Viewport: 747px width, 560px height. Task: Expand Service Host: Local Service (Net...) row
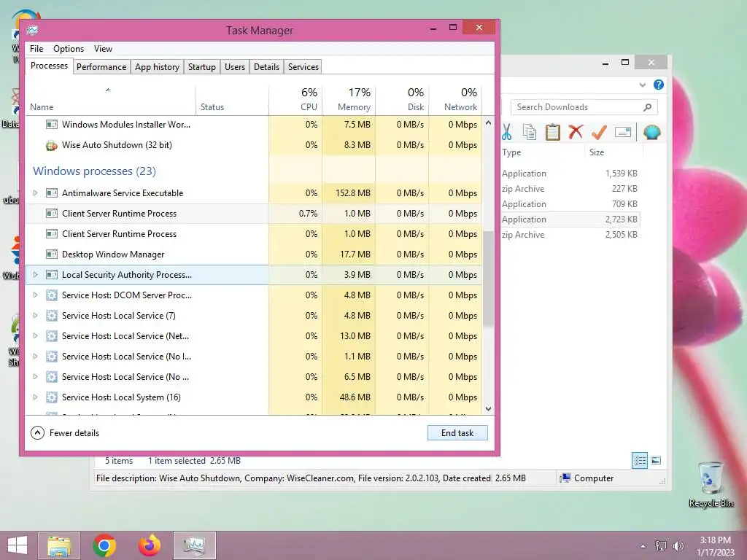click(x=35, y=336)
